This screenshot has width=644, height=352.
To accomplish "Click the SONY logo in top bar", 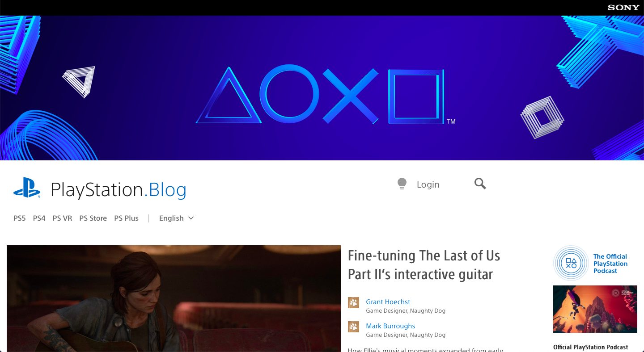I will pos(623,8).
